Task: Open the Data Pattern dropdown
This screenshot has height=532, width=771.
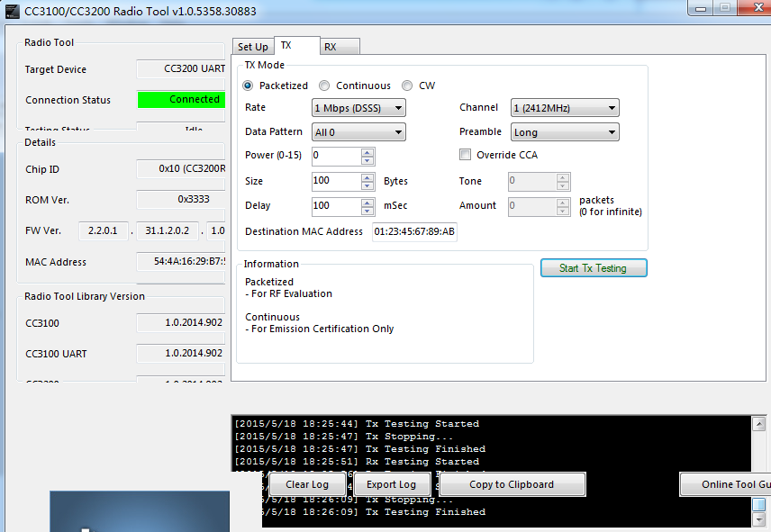Action: (358, 132)
